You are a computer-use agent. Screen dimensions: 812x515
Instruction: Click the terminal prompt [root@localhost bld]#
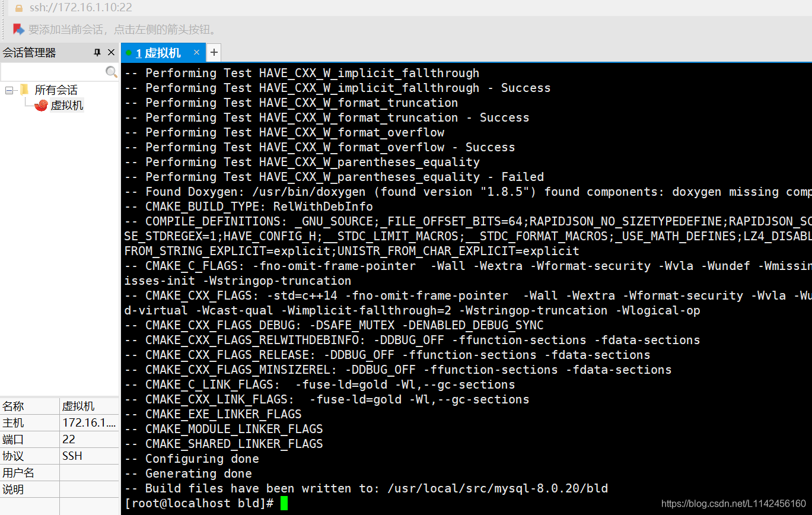coord(199,504)
